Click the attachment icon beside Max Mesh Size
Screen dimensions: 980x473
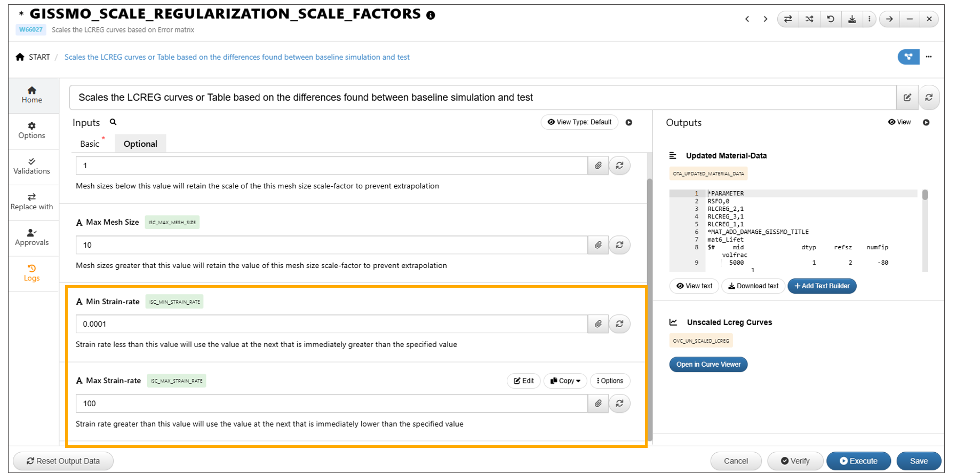598,245
